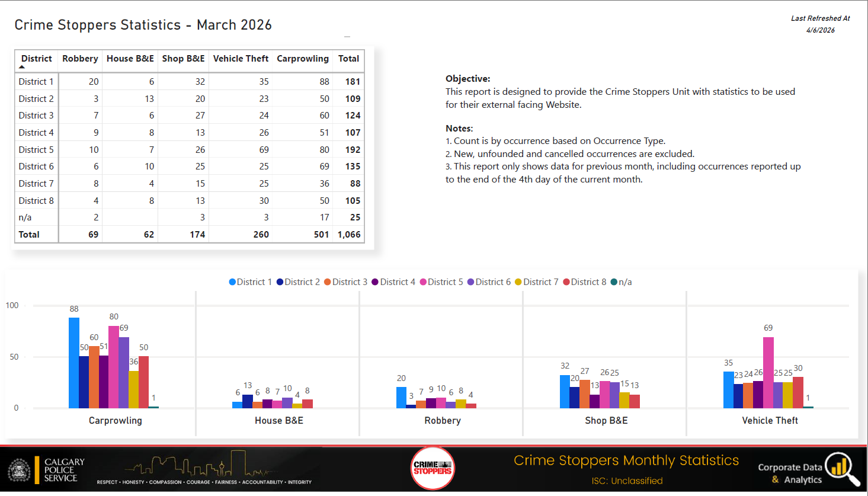Filter by District 3 legend label
Screen dimensions: 868x496
click(350, 282)
